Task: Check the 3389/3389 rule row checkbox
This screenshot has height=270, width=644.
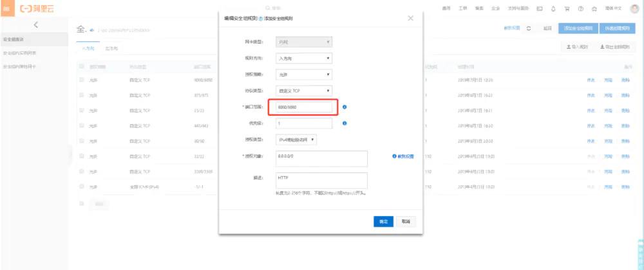Action: click(x=81, y=171)
